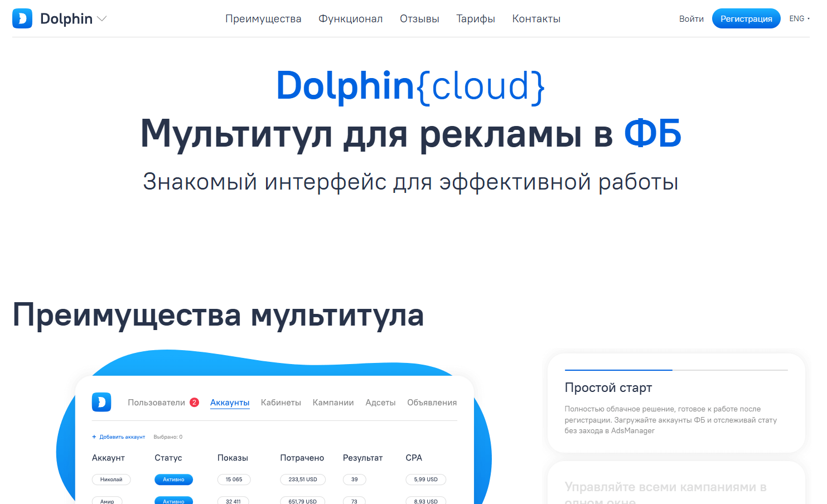Click the red notification badge showing 2
The width and height of the screenshot is (827, 504).
pos(194,403)
